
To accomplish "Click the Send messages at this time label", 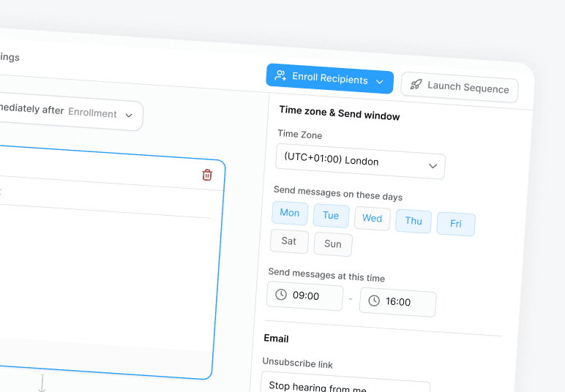I will coord(326,275).
